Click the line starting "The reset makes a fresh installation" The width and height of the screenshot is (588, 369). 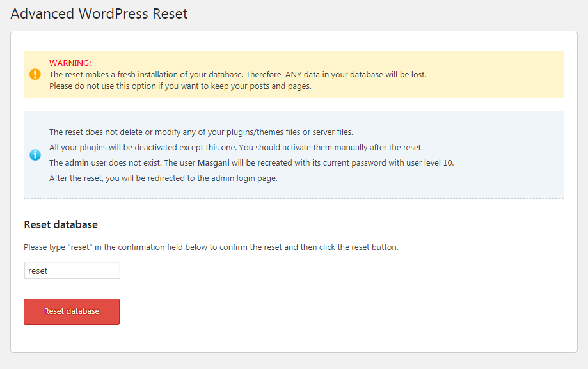pyautogui.click(x=238, y=75)
